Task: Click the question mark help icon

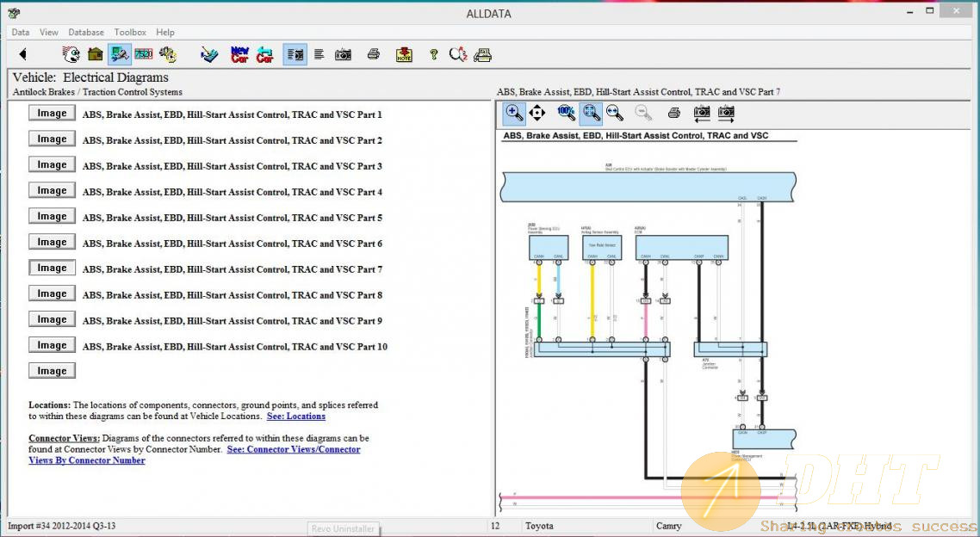Action: [x=433, y=54]
